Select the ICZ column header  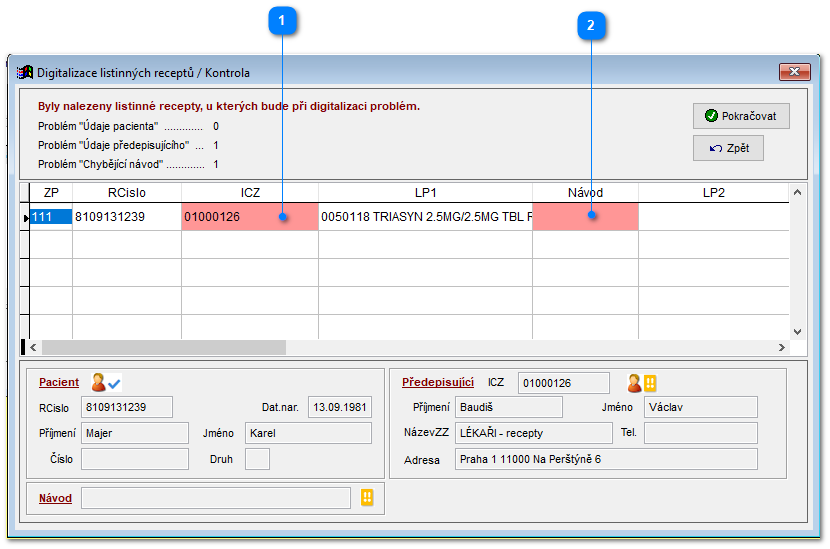(x=249, y=192)
